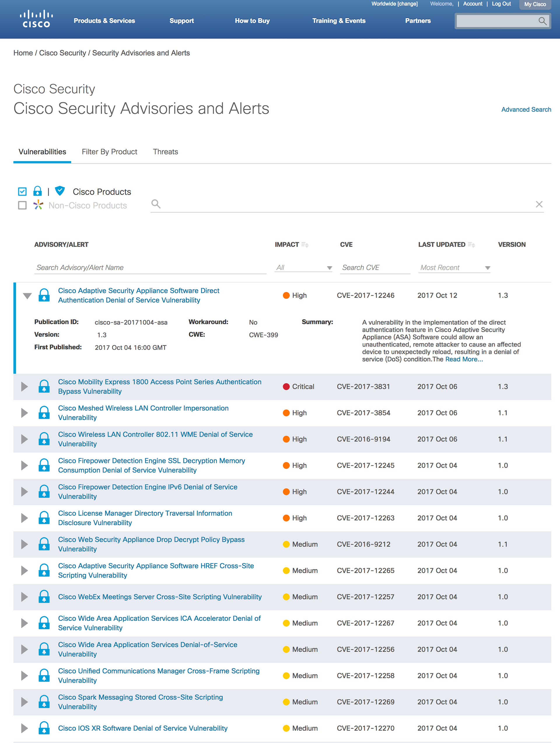Expand the WebEx Meetings Server row
This screenshot has width=560, height=743.
[x=24, y=597]
